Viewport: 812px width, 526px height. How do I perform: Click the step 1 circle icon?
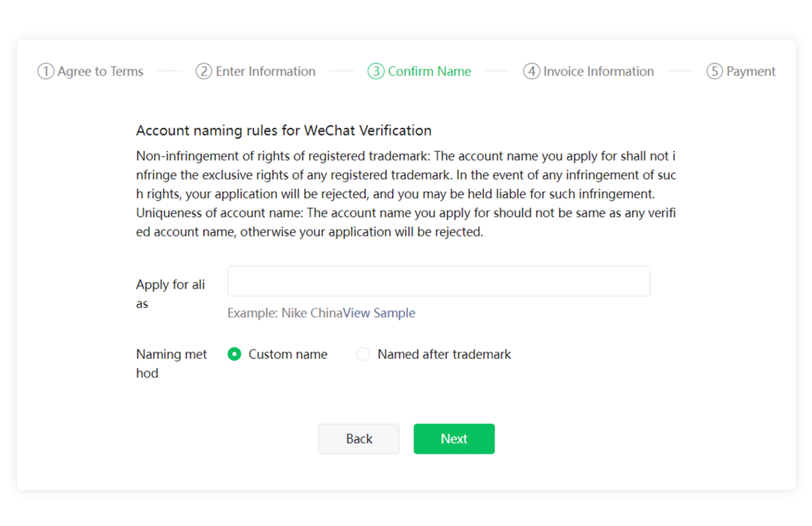[x=45, y=71]
